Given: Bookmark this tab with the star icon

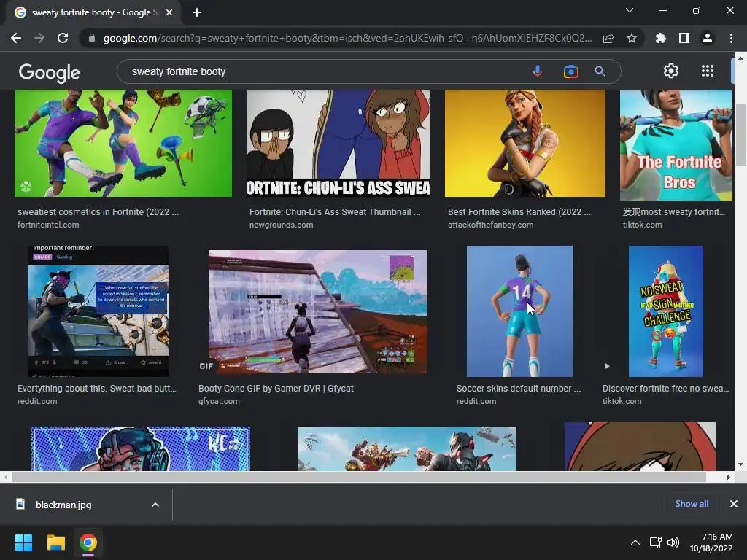Looking at the screenshot, I should pyautogui.click(x=632, y=38).
